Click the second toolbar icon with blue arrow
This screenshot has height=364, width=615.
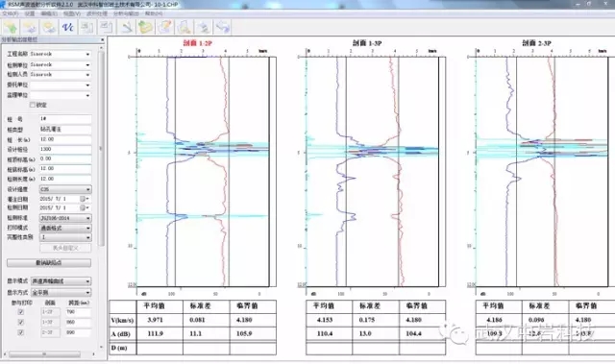pyautogui.click(x=30, y=27)
